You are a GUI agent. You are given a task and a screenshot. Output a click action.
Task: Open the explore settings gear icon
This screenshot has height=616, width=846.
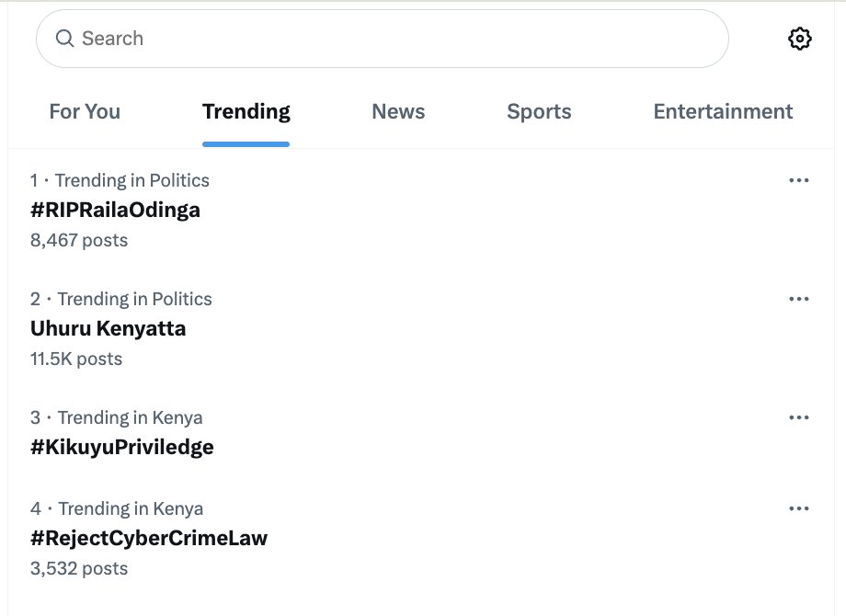pyautogui.click(x=799, y=39)
